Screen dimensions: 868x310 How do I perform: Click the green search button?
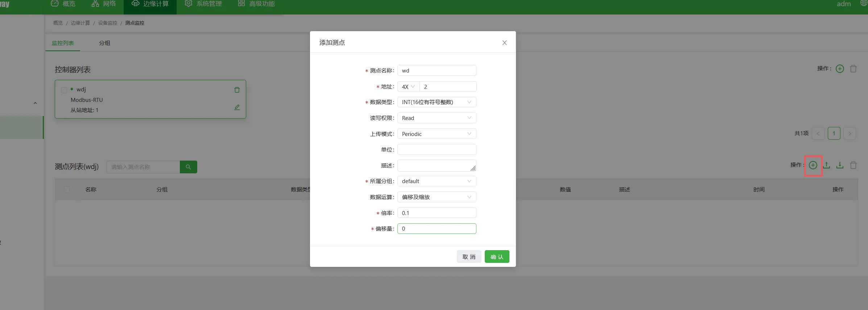coord(189,167)
